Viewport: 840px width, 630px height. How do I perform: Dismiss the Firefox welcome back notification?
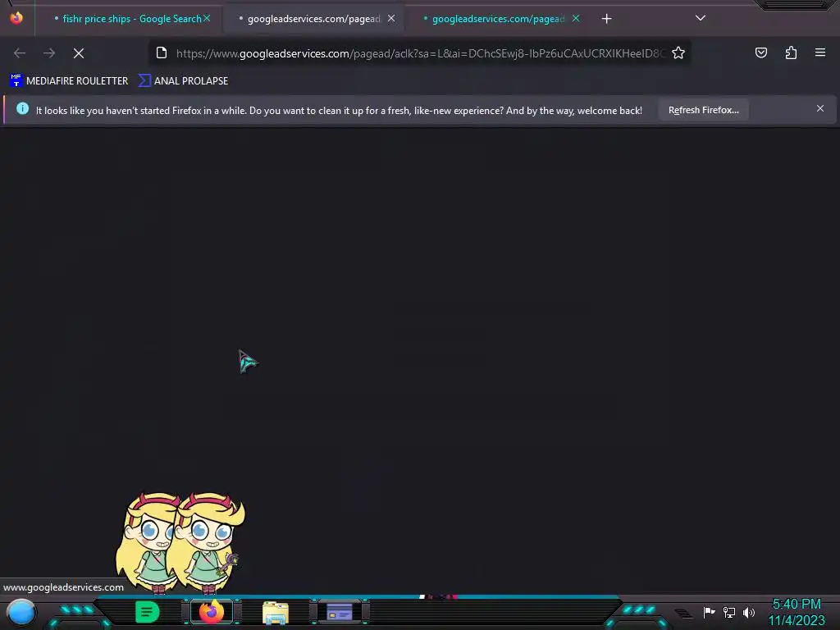(820, 109)
